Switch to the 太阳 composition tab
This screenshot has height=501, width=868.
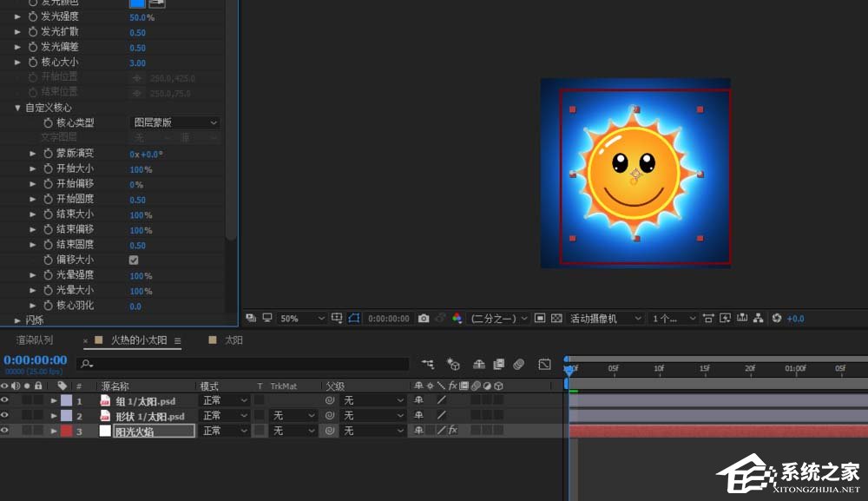tap(233, 340)
